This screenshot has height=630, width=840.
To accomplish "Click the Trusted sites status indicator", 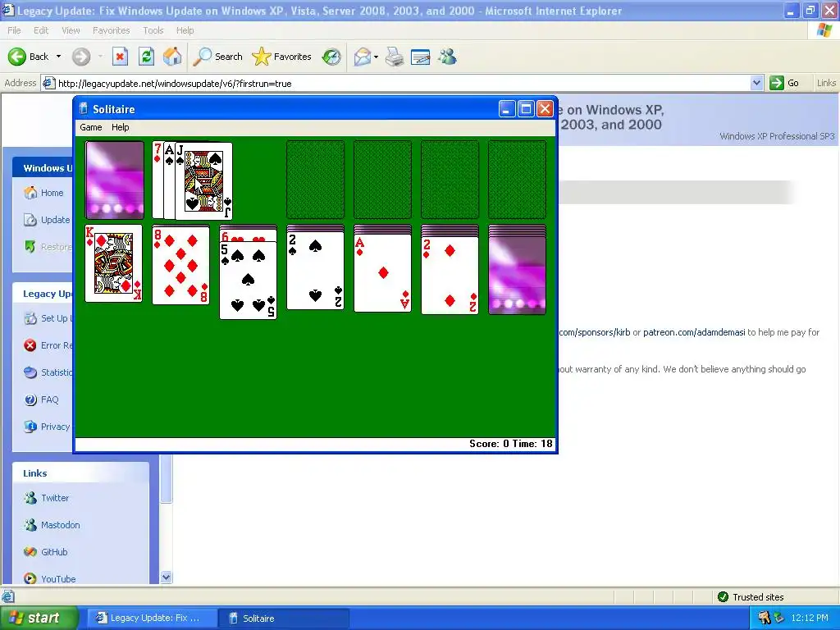I will (x=750, y=597).
